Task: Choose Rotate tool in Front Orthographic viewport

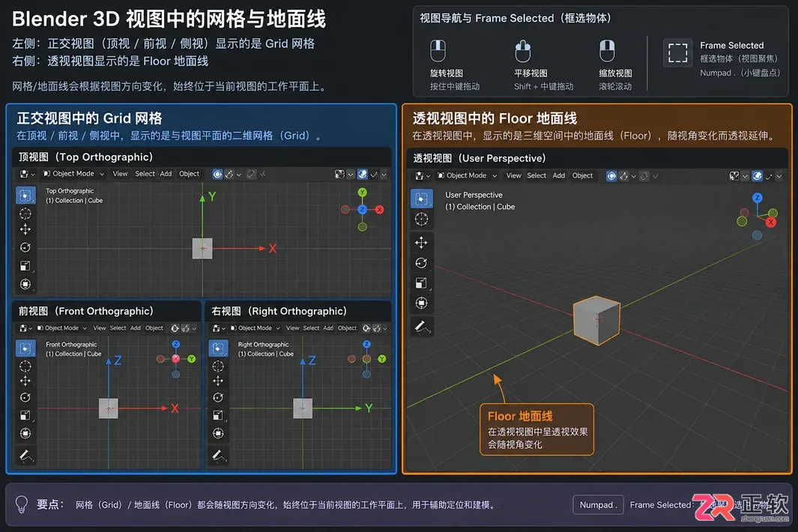Action: click(x=25, y=398)
